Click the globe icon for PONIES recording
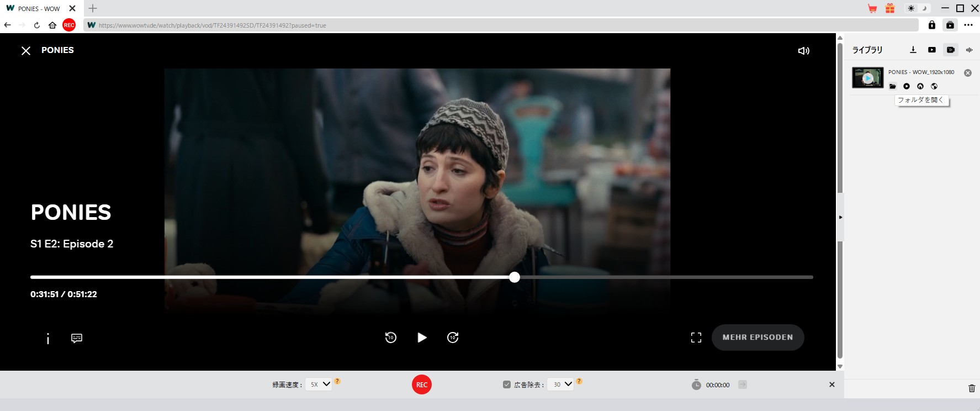Screen dimensions: 980x411 click(934, 86)
